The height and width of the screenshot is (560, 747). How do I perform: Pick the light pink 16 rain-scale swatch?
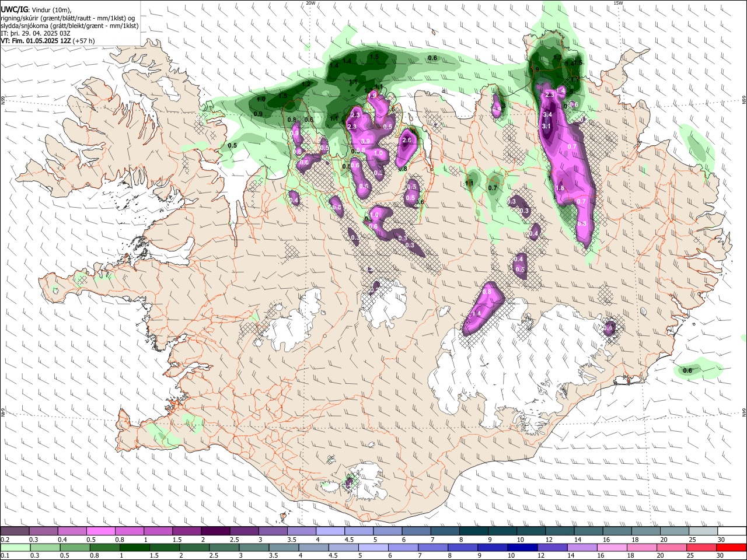pos(611,547)
